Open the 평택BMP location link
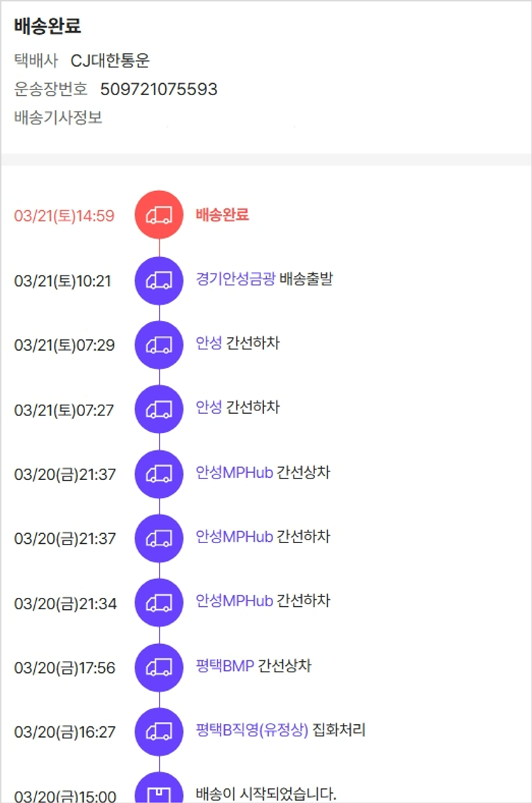Image resolution: width=532 pixels, height=803 pixels. [x=224, y=666]
